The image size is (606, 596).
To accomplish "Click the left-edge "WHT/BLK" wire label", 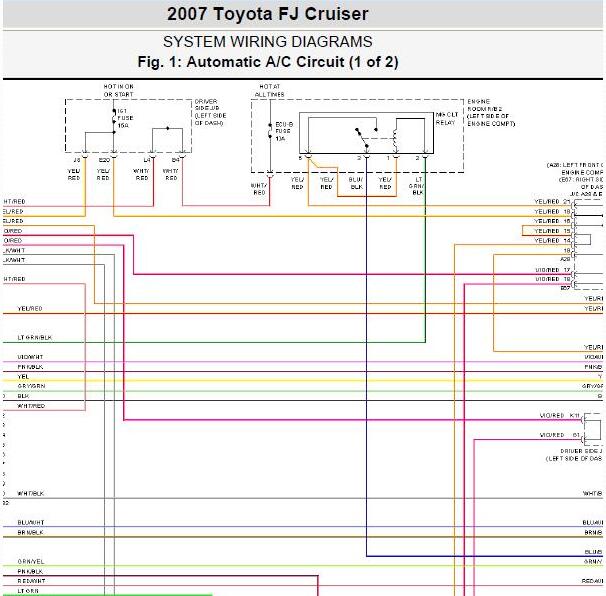I will tap(31, 494).
